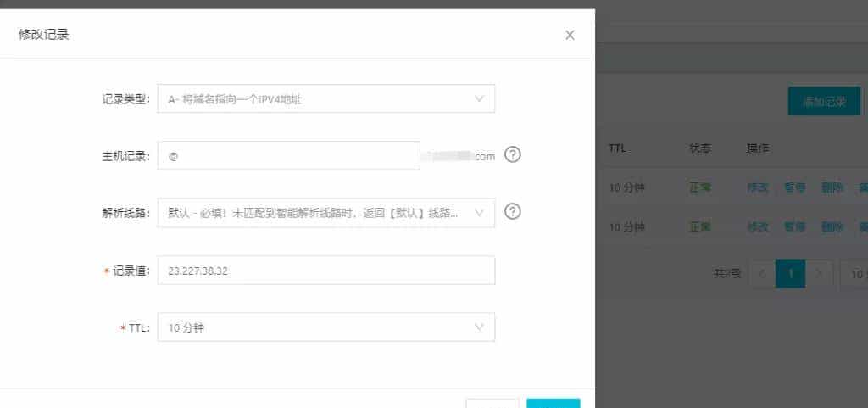Click the 正常 status in the first row
The height and width of the screenshot is (408, 868).
[699, 188]
